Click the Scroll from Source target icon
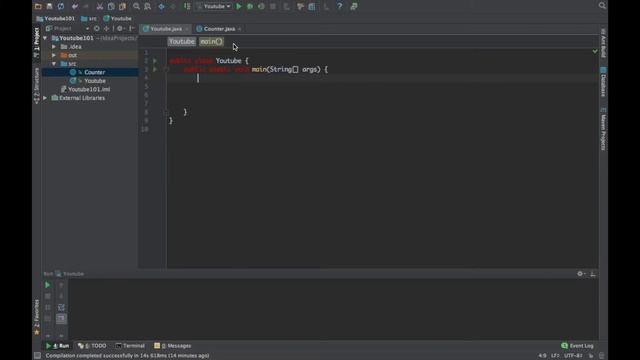The width and height of the screenshot is (640, 360). click(x=97, y=29)
